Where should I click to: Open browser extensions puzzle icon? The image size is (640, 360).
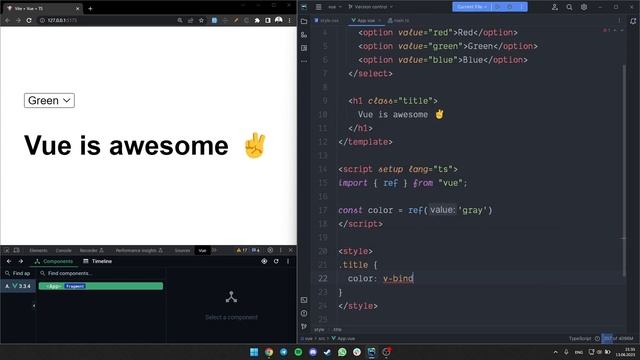pyautogui.click(x=257, y=20)
